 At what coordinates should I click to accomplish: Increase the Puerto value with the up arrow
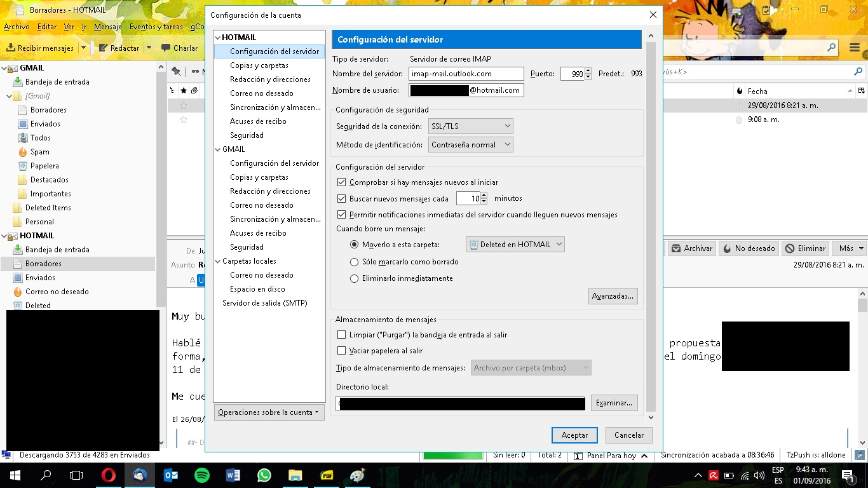(x=588, y=71)
